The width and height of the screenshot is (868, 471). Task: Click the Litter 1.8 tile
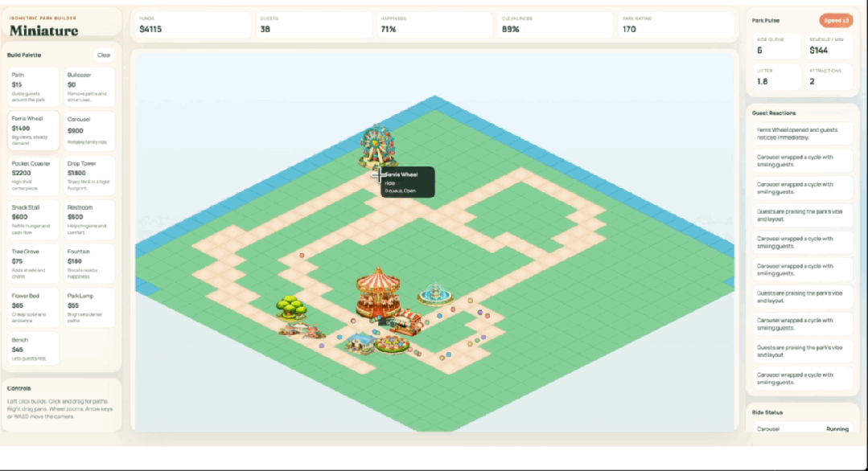point(776,77)
